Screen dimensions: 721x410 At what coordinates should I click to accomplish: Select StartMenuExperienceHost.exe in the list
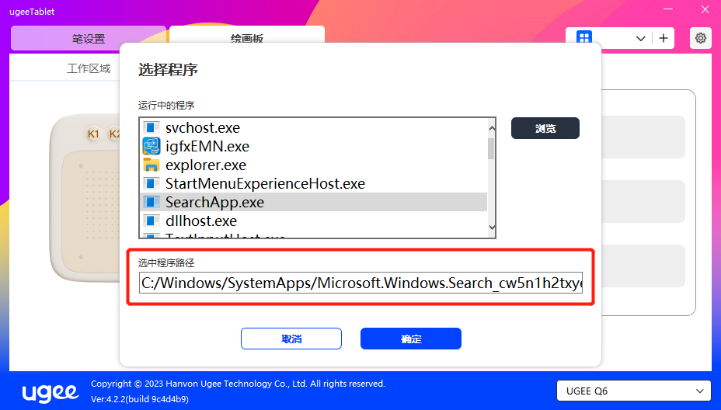click(313, 183)
